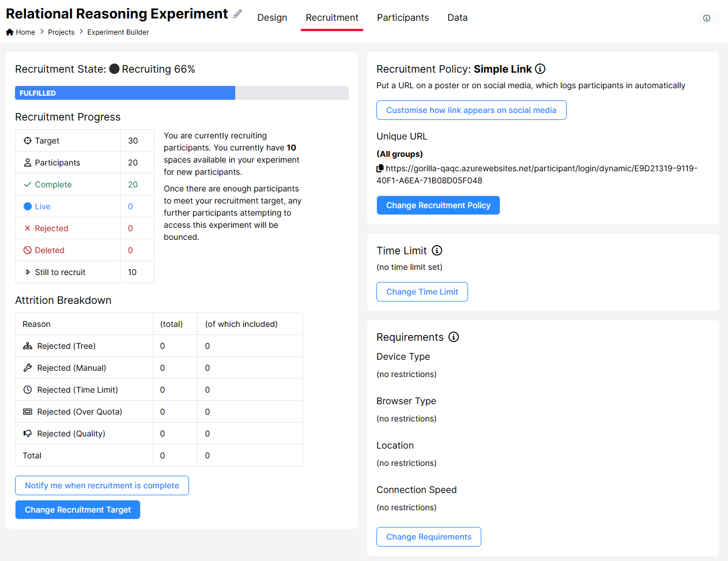Click the Live row label
728x561 pixels.
click(43, 206)
